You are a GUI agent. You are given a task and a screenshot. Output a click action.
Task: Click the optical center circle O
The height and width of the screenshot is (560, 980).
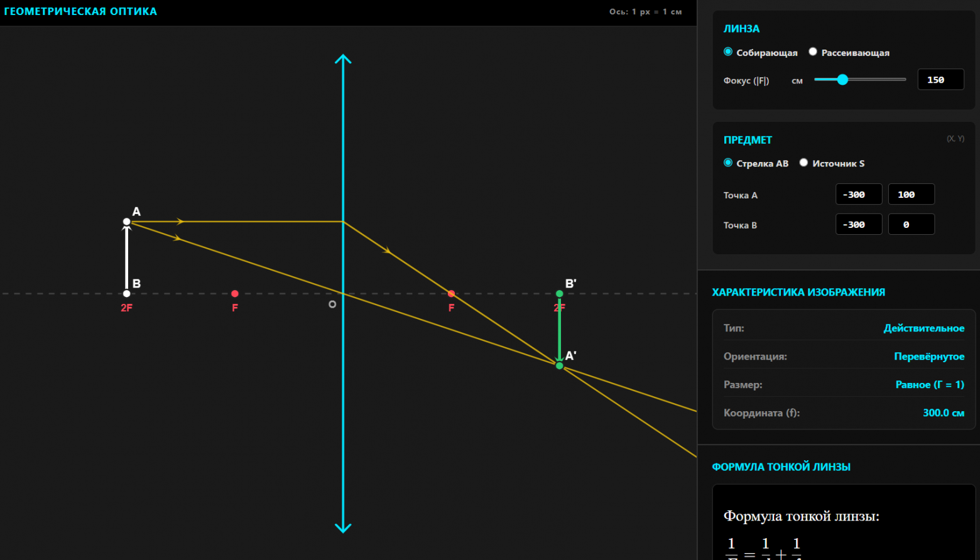tap(332, 304)
